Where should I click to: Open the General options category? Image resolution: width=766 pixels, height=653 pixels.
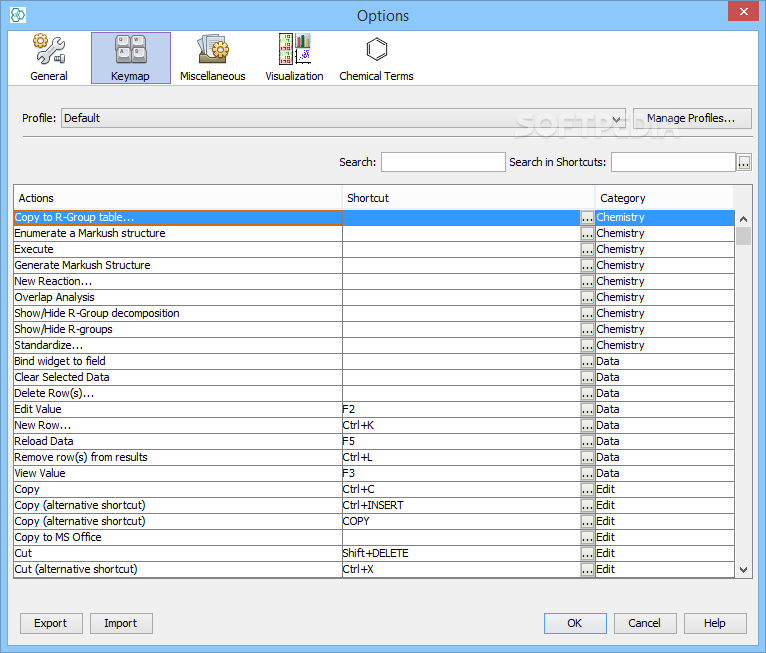[x=49, y=58]
